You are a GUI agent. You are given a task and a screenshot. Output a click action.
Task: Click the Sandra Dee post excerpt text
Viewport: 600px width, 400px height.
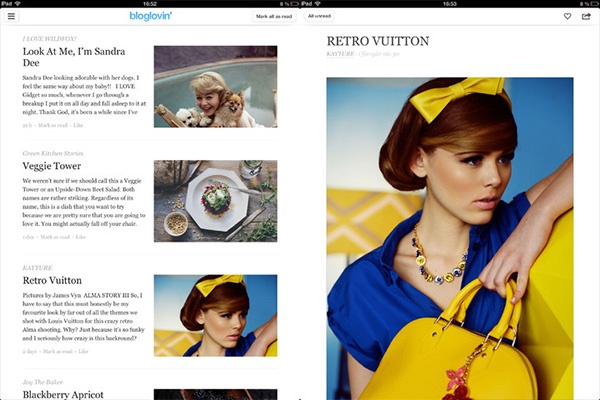(84, 95)
